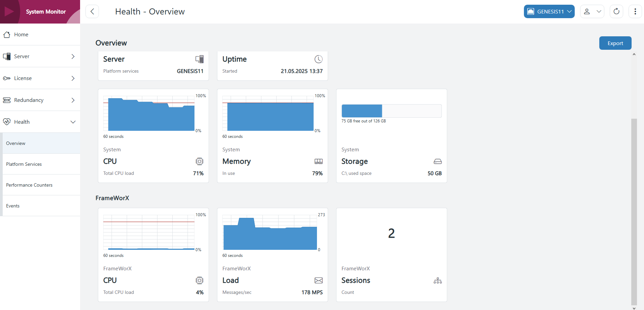Open the GENESIS11 server dropdown
Image resolution: width=644 pixels, height=310 pixels.
[549, 11]
